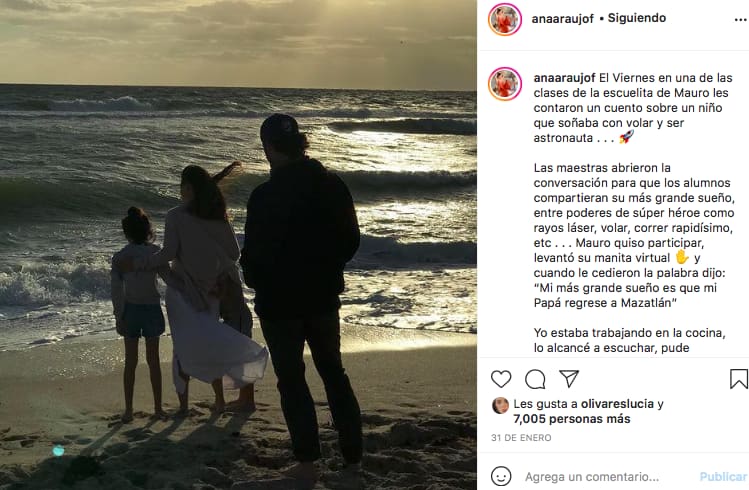The width and height of the screenshot is (749, 490).
Task: View the '7,005 personas más' likes list
Action: pos(571,419)
